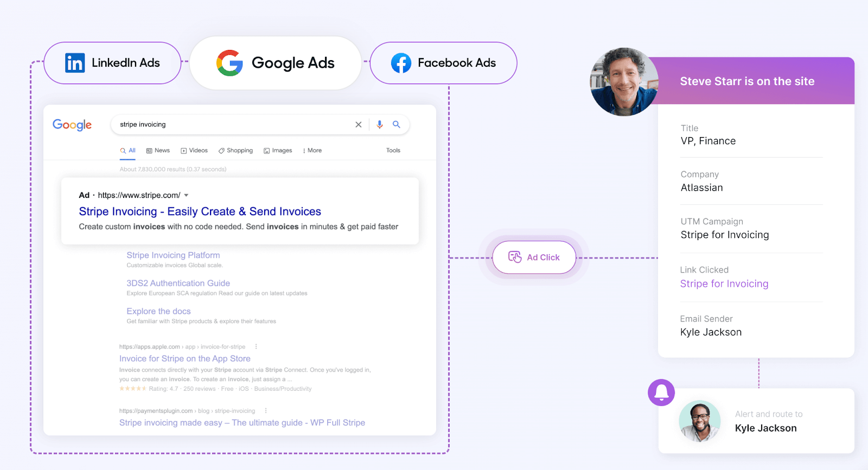The width and height of the screenshot is (868, 470).
Task: Open options dots beside apps.apple.com result
Action: 256,346
